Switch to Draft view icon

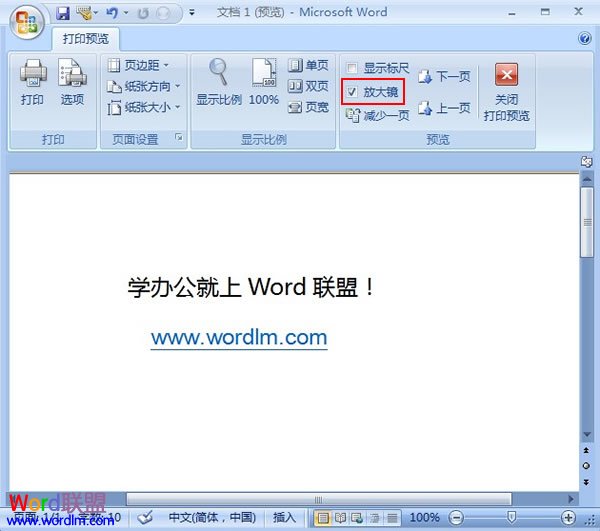click(x=392, y=518)
